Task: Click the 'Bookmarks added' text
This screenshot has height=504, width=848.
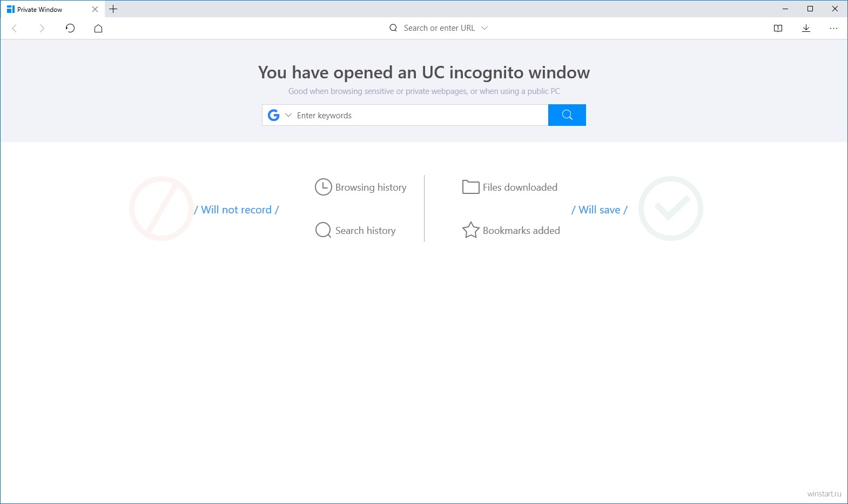Action: pyautogui.click(x=521, y=231)
